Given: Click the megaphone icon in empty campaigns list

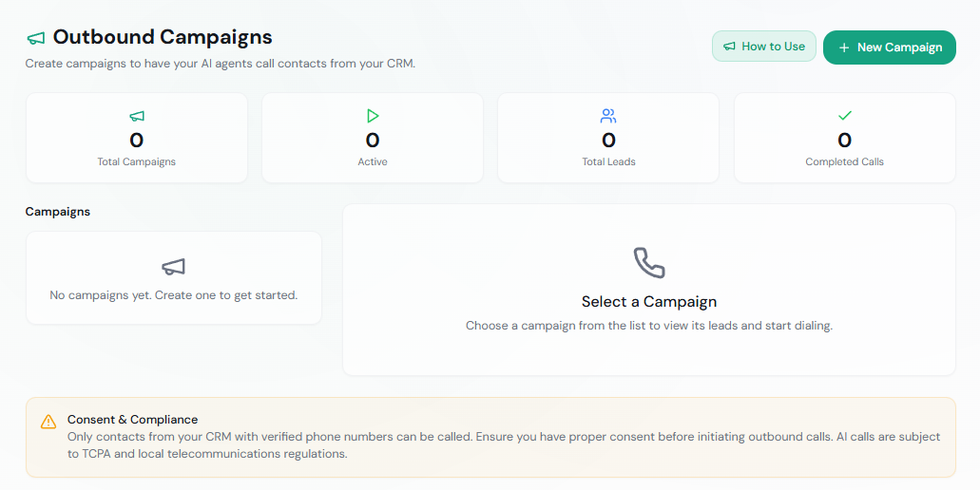Looking at the screenshot, I should pyautogui.click(x=174, y=267).
